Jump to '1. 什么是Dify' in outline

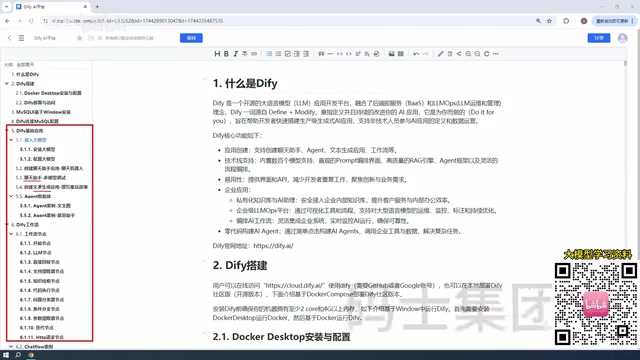pos(25,74)
